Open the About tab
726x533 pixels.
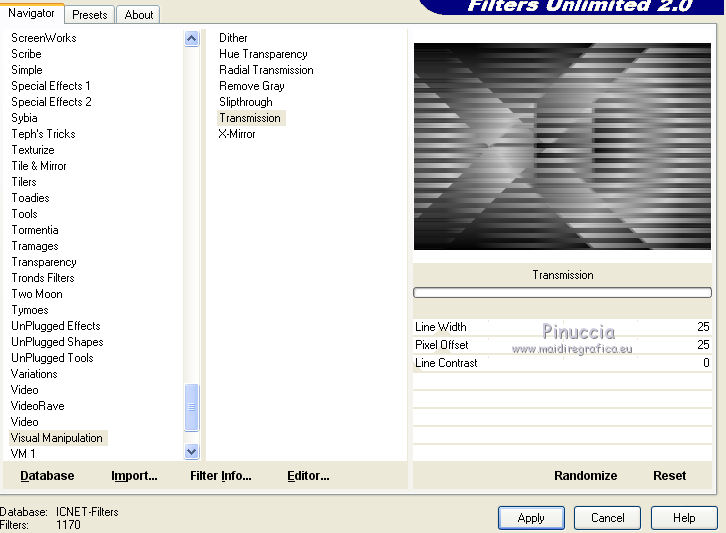138,15
